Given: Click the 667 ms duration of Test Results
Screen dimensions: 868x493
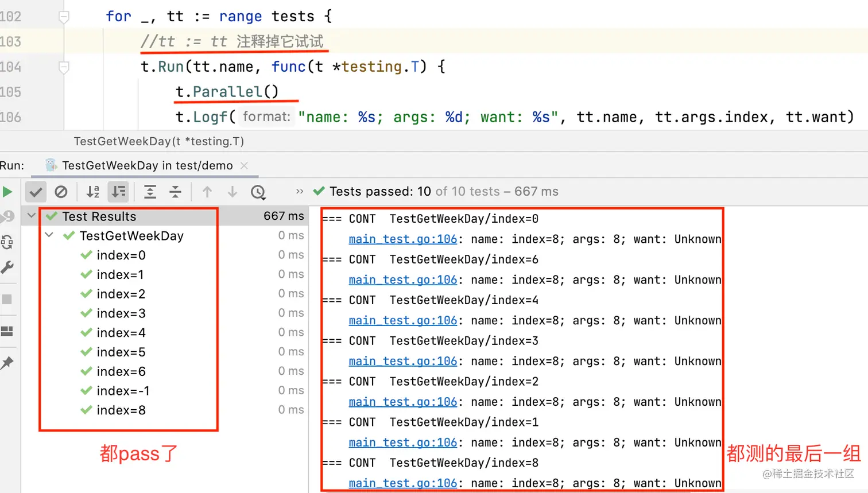Looking at the screenshot, I should click(x=284, y=216).
